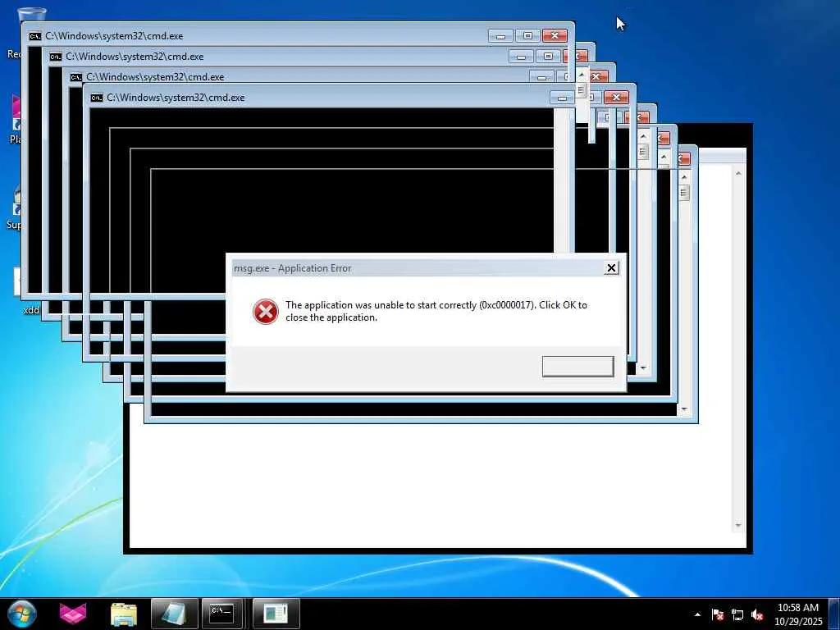Show hidden system tray icons
840x630 pixels.
pos(697,614)
